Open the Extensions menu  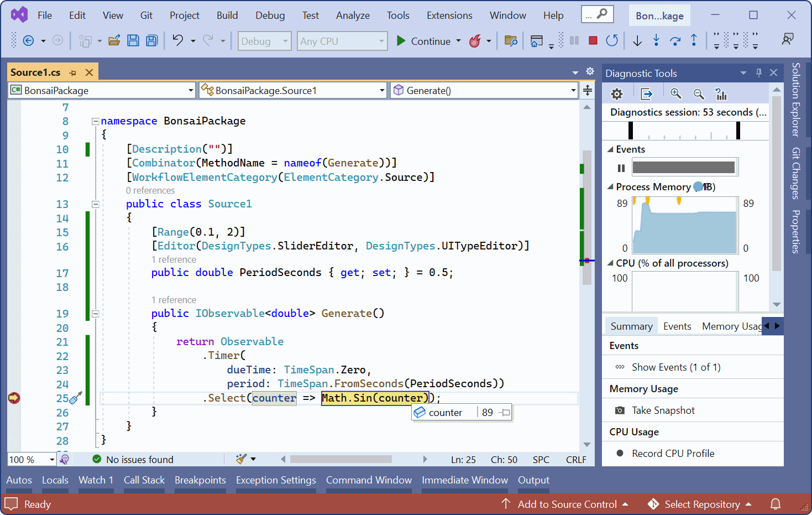[x=449, y=15]
